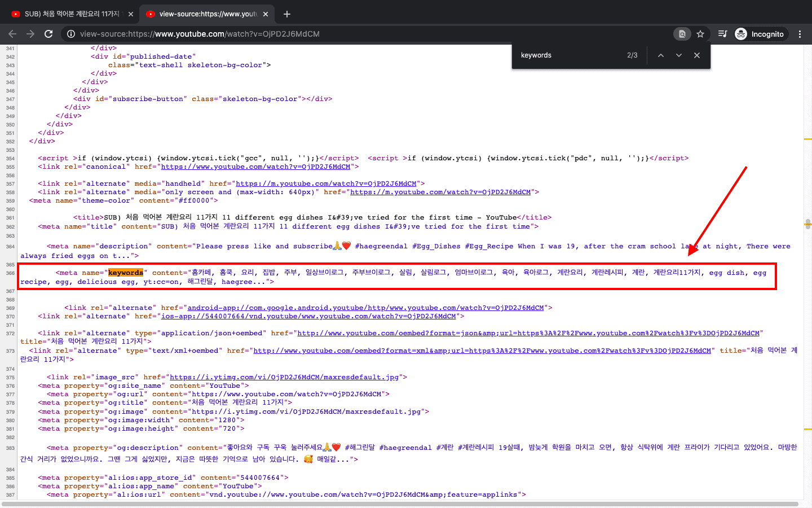Viewport: 812px width, 508px height.
Task: Reload the view-source page
Action: pyautogui.click(x=48, y=34)
